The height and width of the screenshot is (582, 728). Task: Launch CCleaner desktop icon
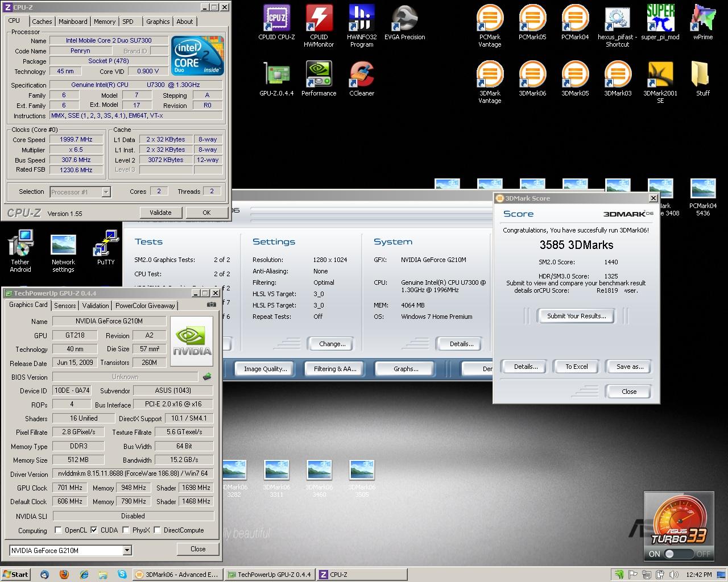pos(362,79)
